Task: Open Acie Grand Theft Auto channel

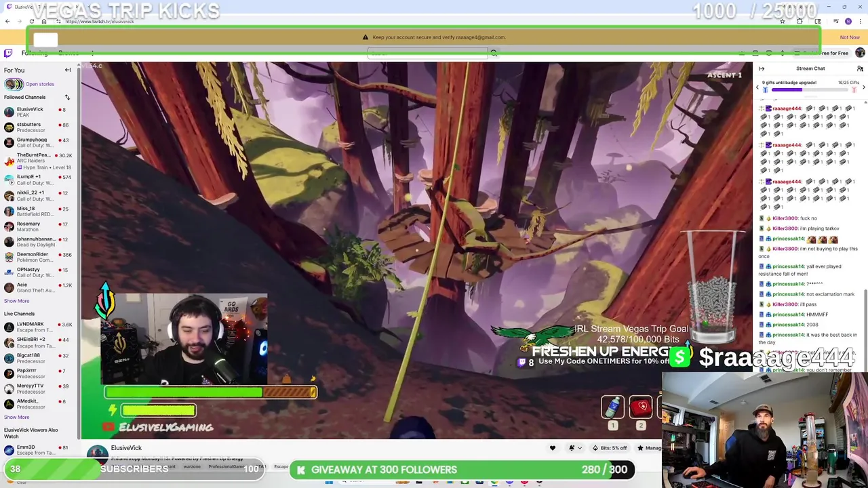Action: tap(38, 287)
